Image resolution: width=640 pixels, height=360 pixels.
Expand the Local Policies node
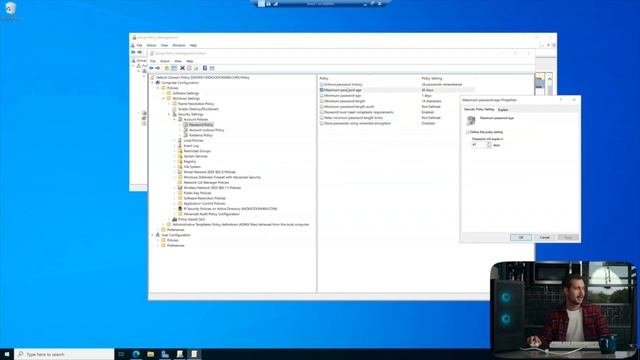point(175,140)
